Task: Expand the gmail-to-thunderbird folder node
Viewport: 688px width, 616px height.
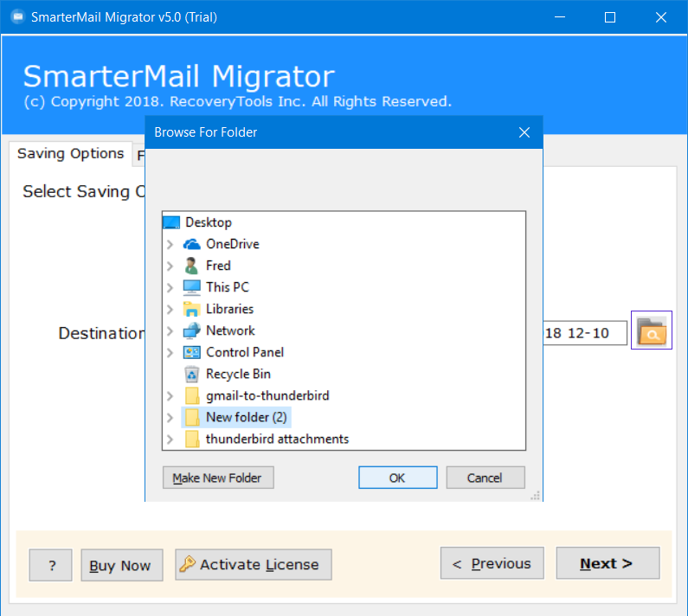Action: point(170,396)
